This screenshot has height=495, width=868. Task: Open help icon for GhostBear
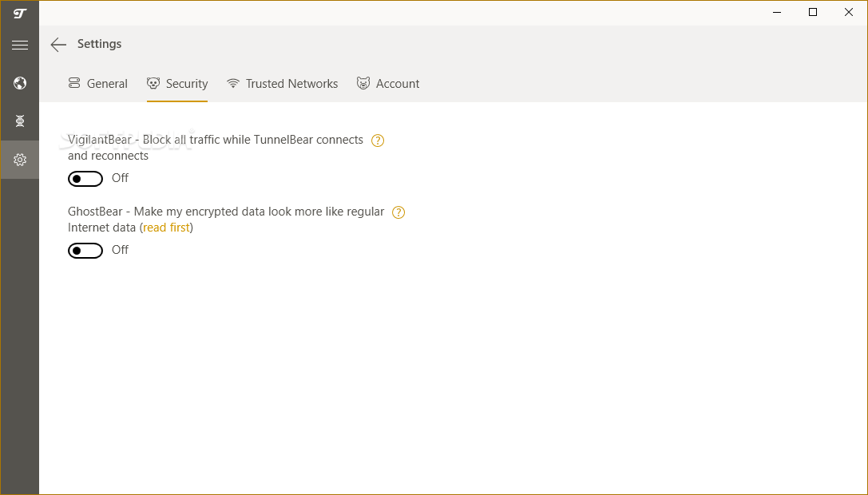398,212
